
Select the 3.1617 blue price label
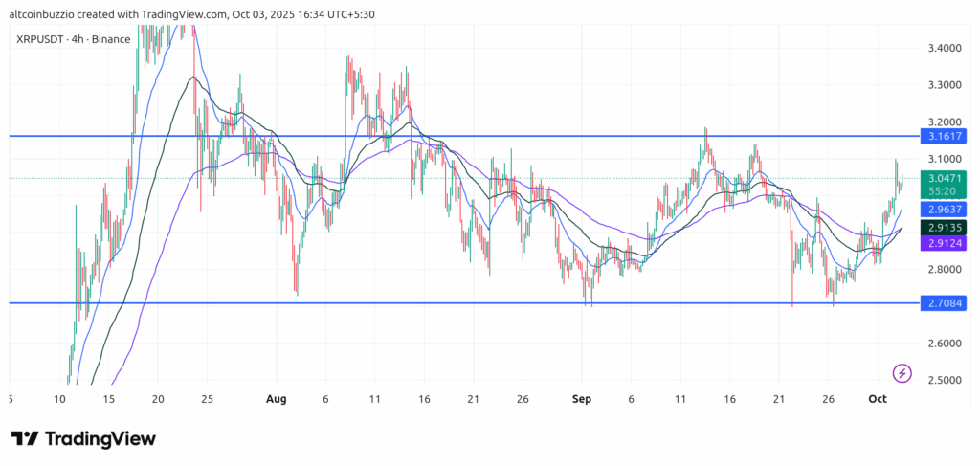[944, 137]
